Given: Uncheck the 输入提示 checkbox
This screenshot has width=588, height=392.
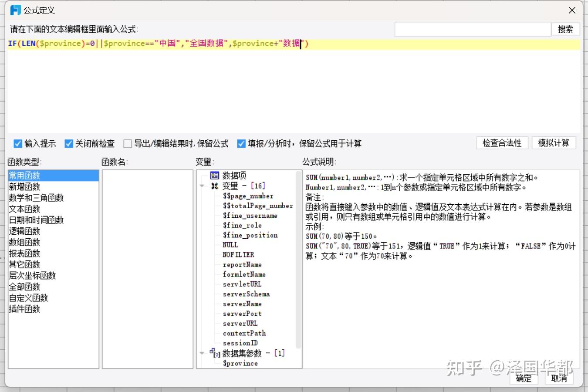Looking at the screenshot, I should (x=17, y=143).
